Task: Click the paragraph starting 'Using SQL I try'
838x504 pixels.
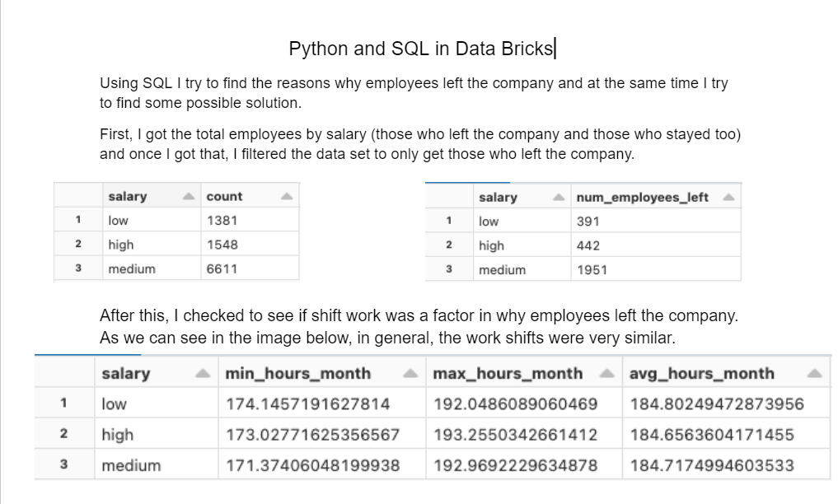Action: click(414, 93)
